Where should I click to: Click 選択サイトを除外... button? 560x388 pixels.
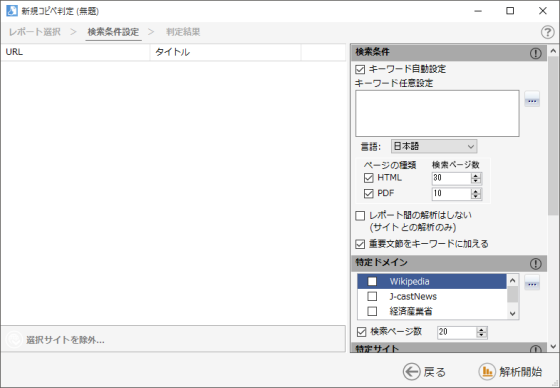173,339
